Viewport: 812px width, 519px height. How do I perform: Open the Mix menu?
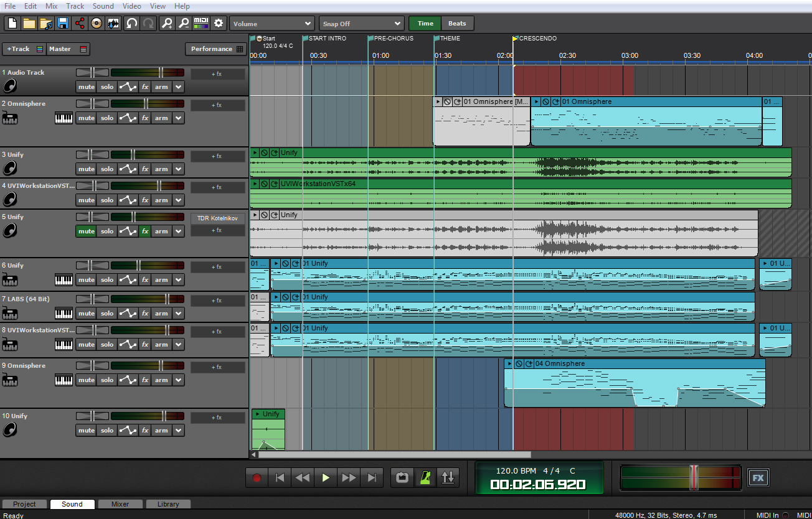click(x=52, y=6)
